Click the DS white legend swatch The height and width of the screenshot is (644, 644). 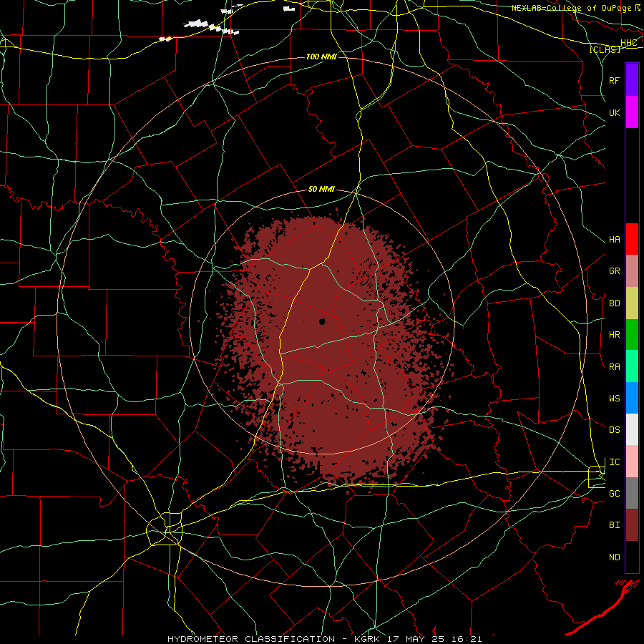(x=632, y=429)
